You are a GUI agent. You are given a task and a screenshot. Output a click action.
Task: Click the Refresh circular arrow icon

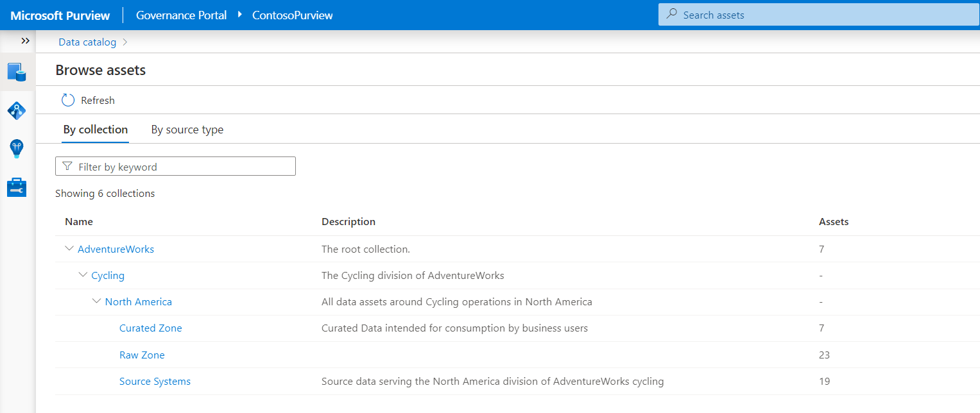[x=68, y=100]
